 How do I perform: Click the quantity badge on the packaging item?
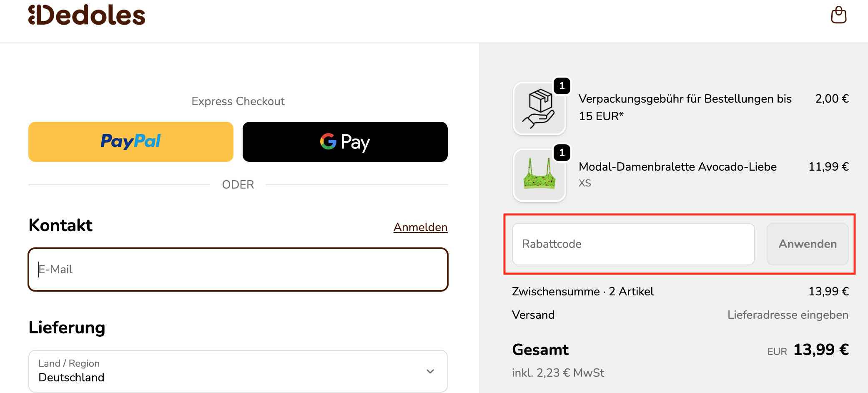562,86
